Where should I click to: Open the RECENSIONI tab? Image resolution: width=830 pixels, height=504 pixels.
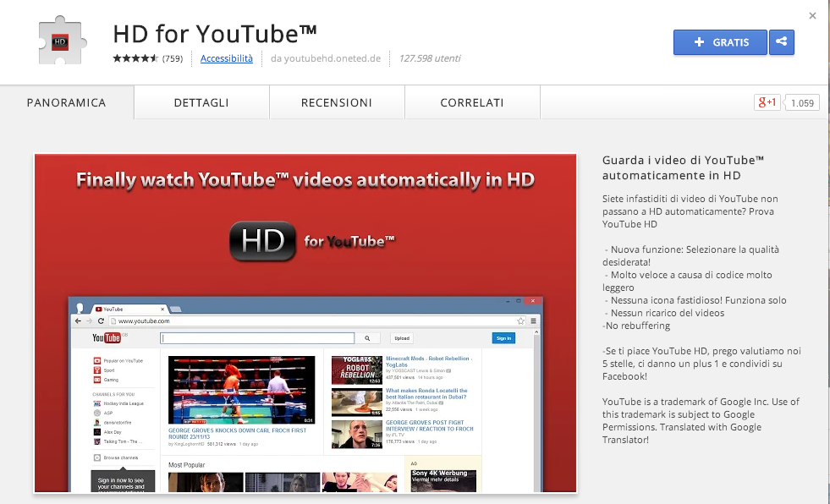coord(337,102)
